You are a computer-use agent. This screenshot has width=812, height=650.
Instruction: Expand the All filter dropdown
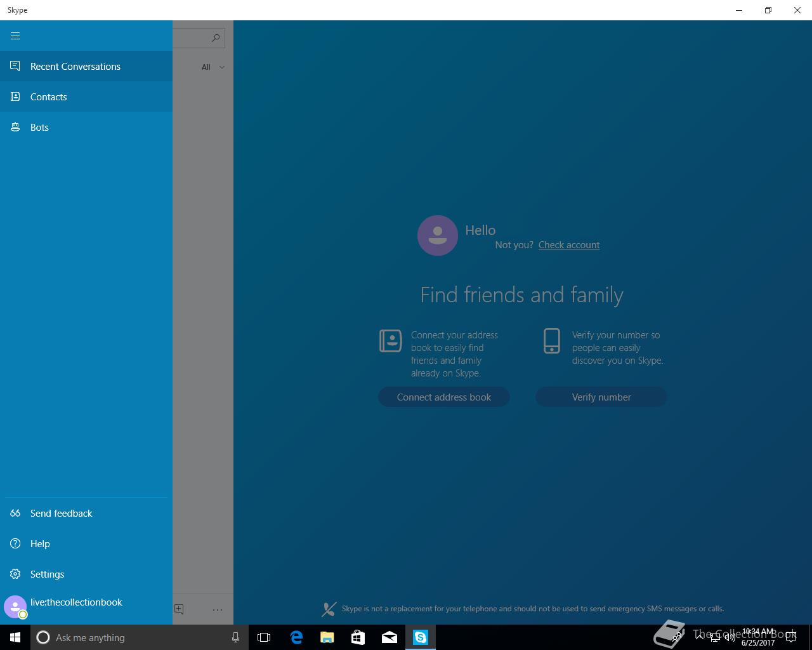pyautogui.click(x=213, y=67)
